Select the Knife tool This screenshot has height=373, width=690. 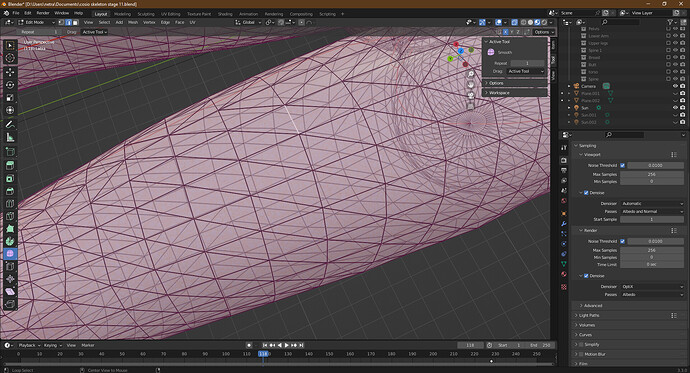tap(10, 216)
